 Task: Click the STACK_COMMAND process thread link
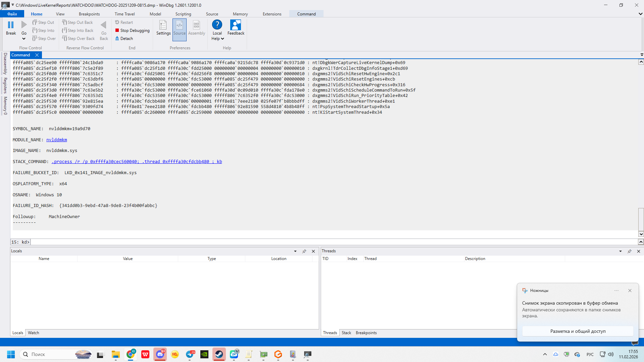click(x=137, y=162)
